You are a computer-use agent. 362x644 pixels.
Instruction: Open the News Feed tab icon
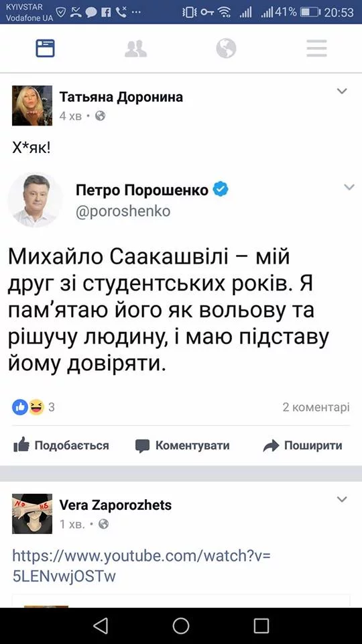45,48
